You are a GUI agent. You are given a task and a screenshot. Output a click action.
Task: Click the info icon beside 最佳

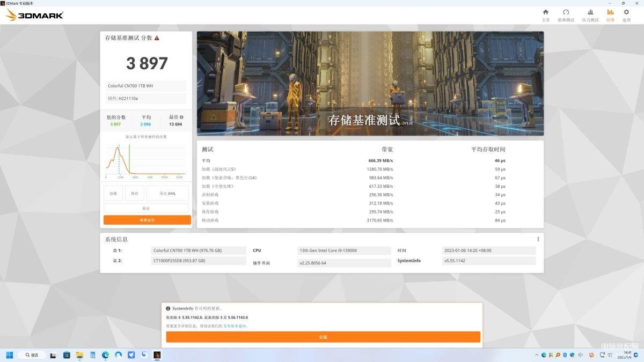[x=181, y=117]
